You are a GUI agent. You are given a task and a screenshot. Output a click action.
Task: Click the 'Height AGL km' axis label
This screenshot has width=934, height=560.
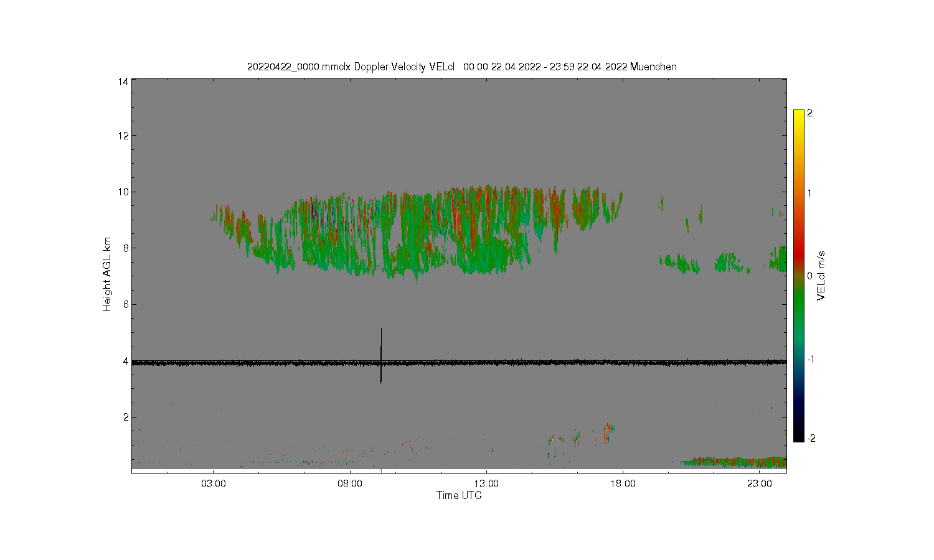point(107,274)
